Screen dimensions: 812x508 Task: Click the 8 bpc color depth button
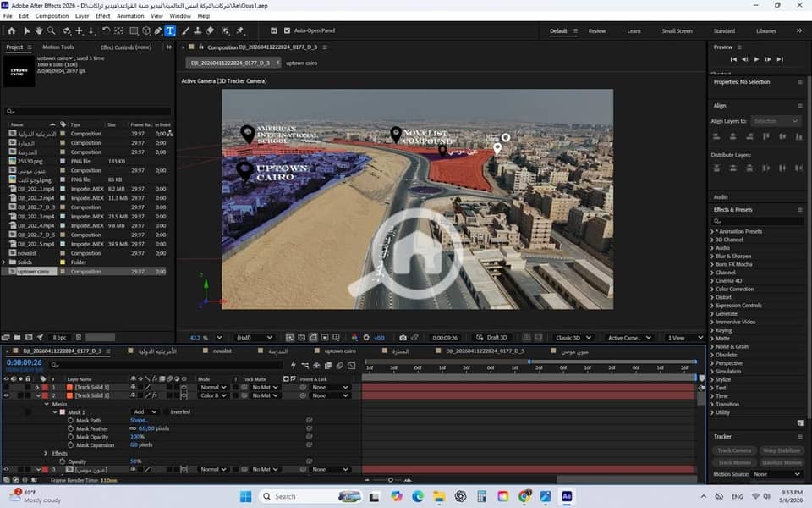click(x=59, y=338)
